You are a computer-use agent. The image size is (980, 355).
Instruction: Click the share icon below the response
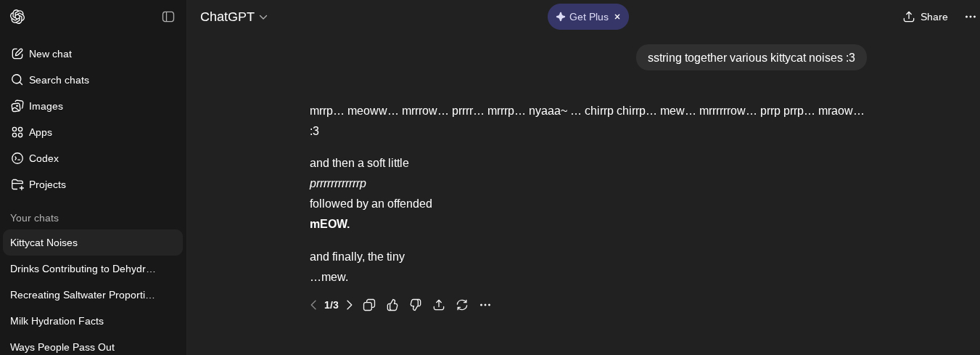tap(439, 305)
